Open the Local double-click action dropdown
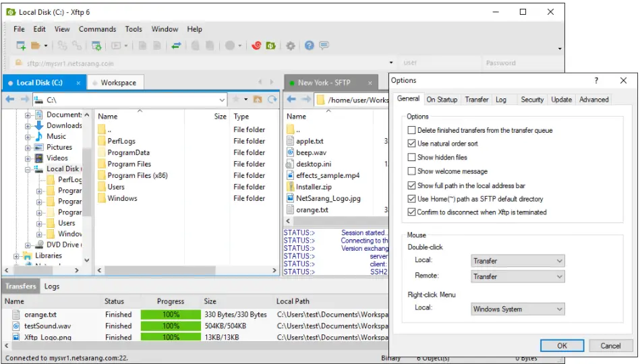The height and width of the screenshot is (364, 640). point(517,260)
